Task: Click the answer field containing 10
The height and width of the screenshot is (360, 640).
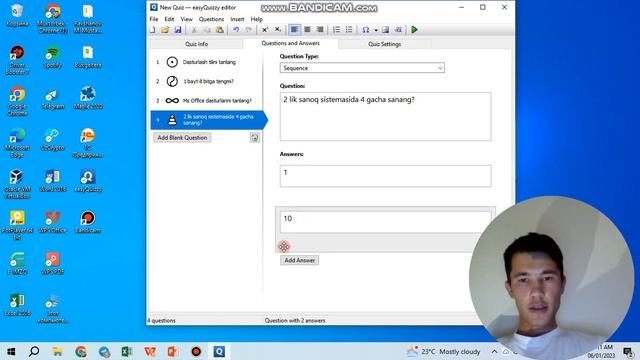Action: click(x=385, y=222)
